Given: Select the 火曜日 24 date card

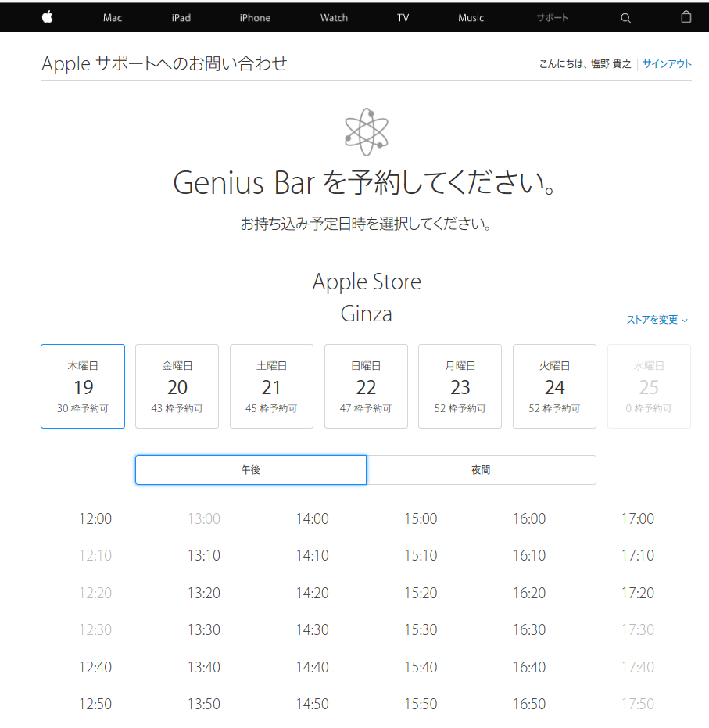Looking at the screenshot, I should [554, 386].
